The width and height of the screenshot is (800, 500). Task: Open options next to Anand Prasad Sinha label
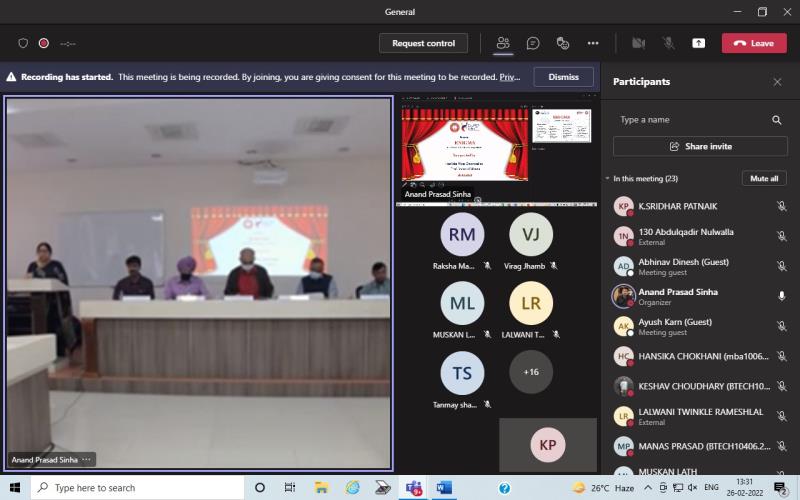(88, 460)
